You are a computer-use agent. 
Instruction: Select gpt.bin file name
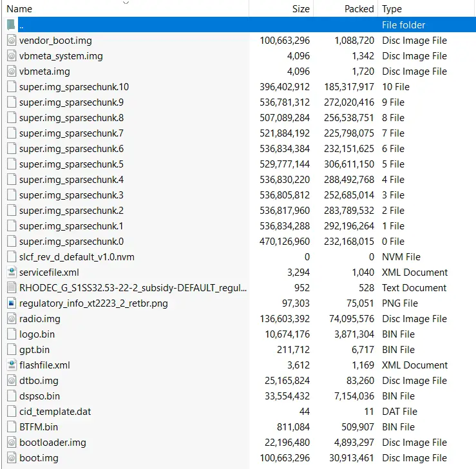click(34, 350)
